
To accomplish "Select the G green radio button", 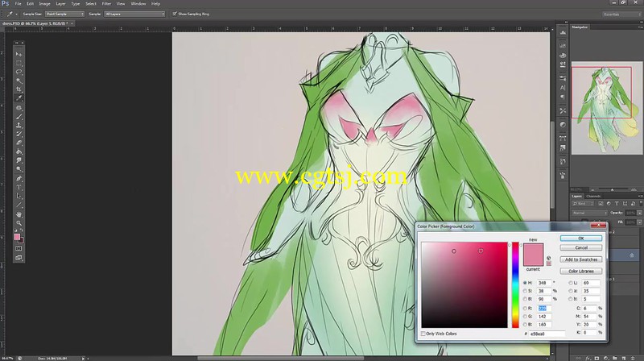I will click(x=525, y=317).
